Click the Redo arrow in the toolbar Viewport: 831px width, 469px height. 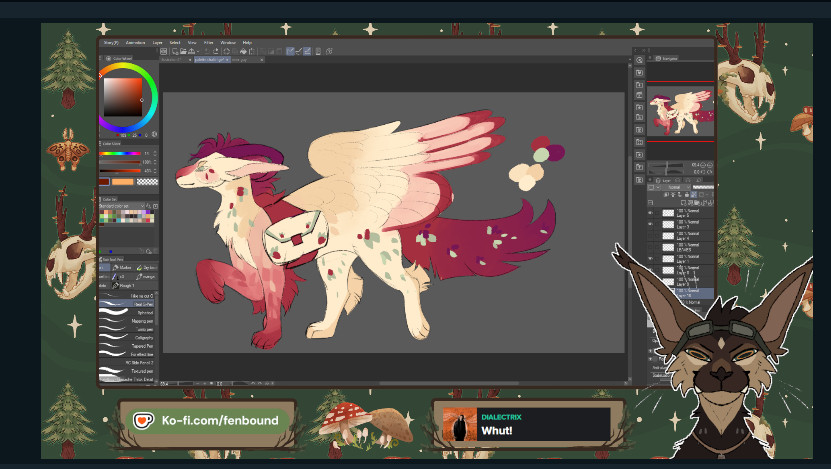coord(216,51)
